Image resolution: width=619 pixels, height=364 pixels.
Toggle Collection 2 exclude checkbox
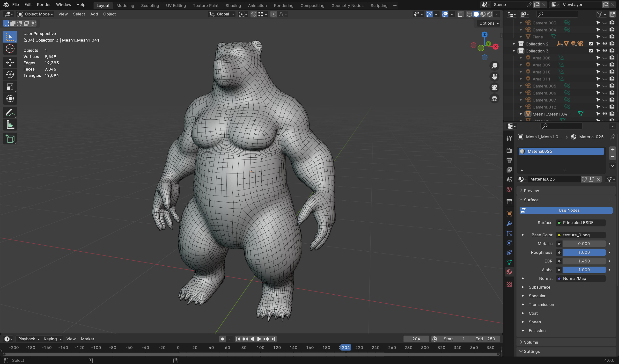point(591,44)
